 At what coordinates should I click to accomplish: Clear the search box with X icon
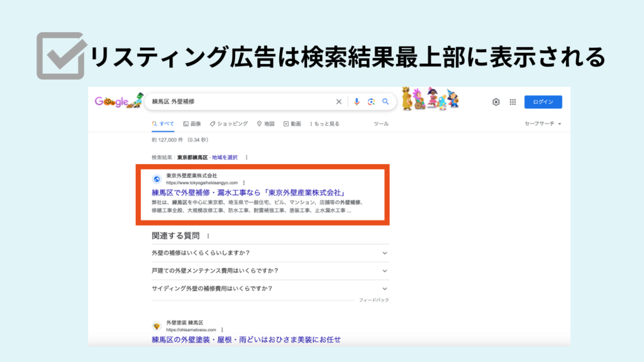pyautogui.click(x=339, y=102)
